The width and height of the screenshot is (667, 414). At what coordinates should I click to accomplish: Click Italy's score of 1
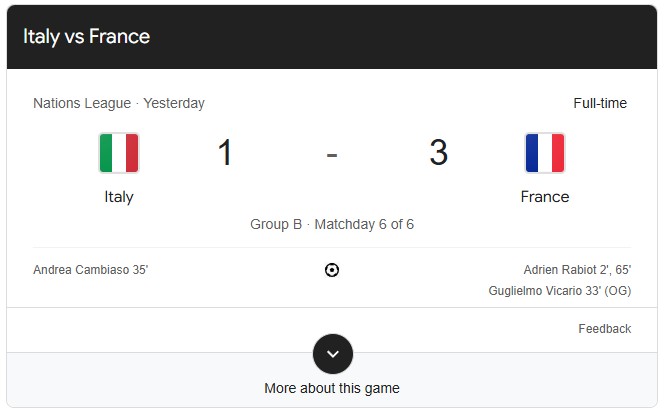point(225,153)
